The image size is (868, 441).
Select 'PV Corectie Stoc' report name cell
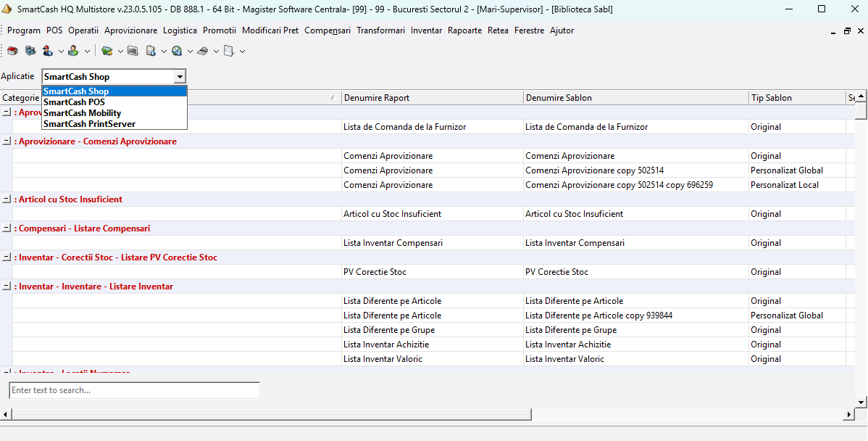[433, 271]
